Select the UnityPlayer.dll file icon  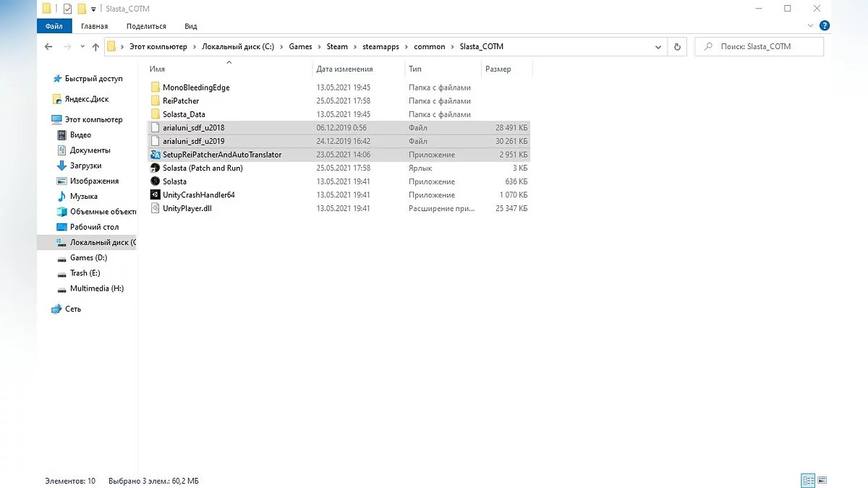pos(155,208)
